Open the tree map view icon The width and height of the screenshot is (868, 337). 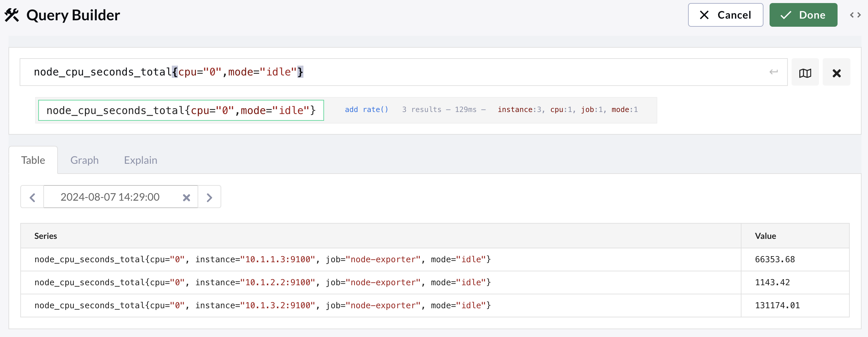805,72
